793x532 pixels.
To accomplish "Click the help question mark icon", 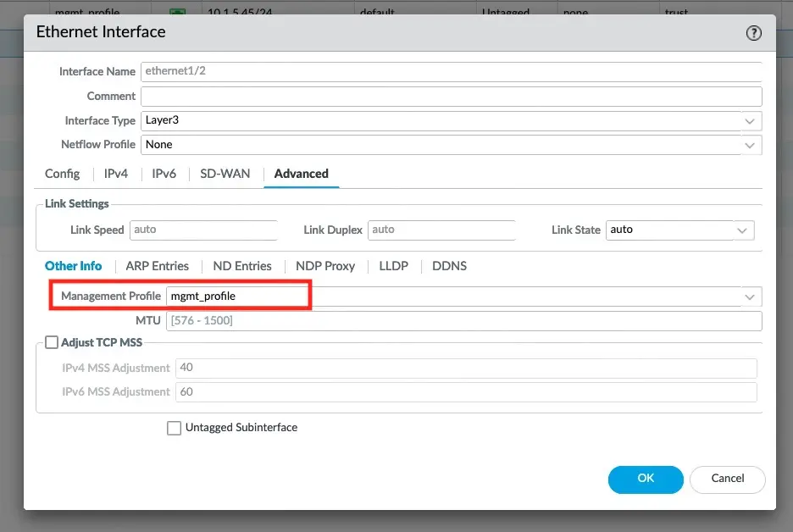I will pos(753,33).
